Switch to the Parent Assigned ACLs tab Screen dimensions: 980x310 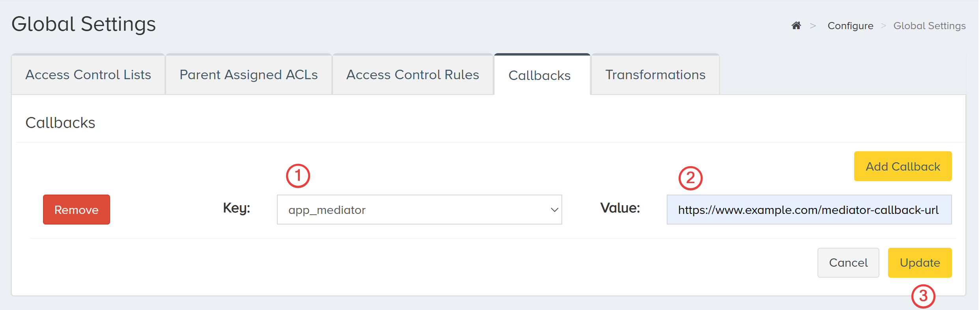[x=249, y=74]
